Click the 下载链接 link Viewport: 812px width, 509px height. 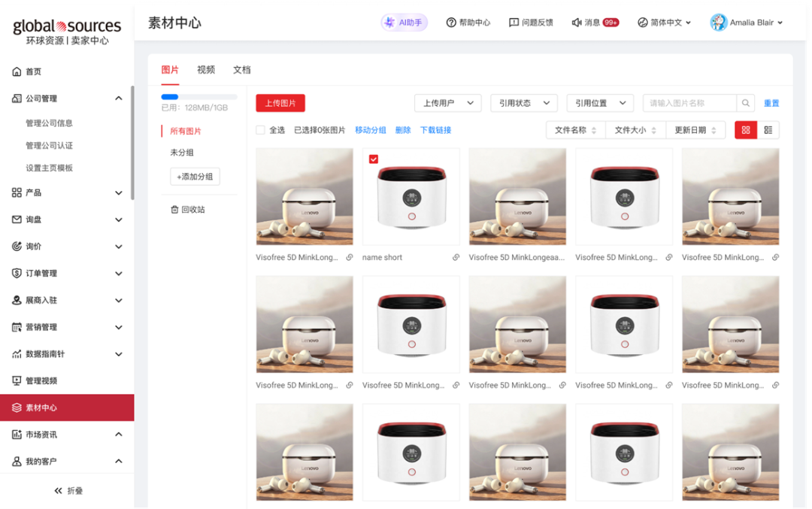coord(435,130)
